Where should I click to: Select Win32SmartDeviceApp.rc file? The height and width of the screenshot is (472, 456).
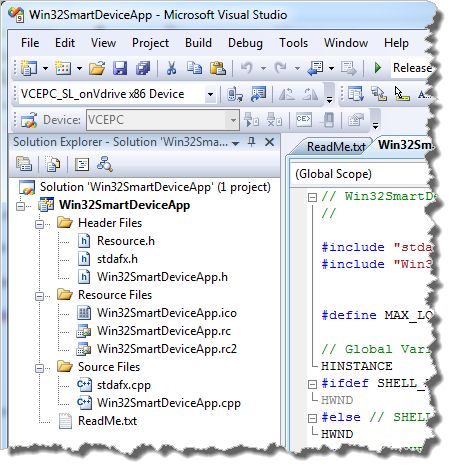pos(164,331)
